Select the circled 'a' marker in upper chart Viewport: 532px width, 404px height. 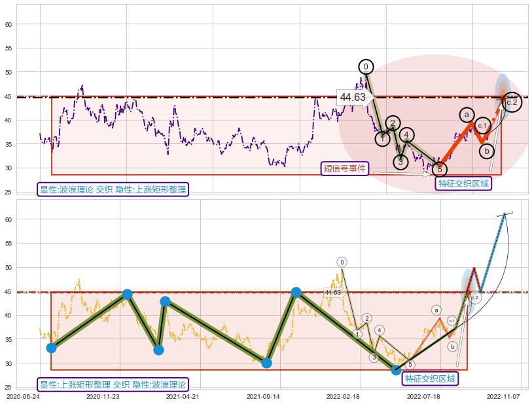[467, 115]
